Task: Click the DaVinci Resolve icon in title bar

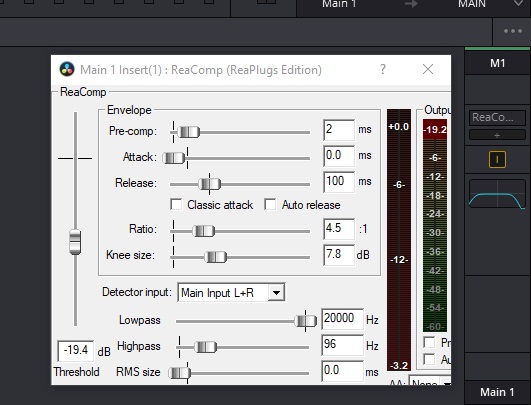Action: point(67,69)
